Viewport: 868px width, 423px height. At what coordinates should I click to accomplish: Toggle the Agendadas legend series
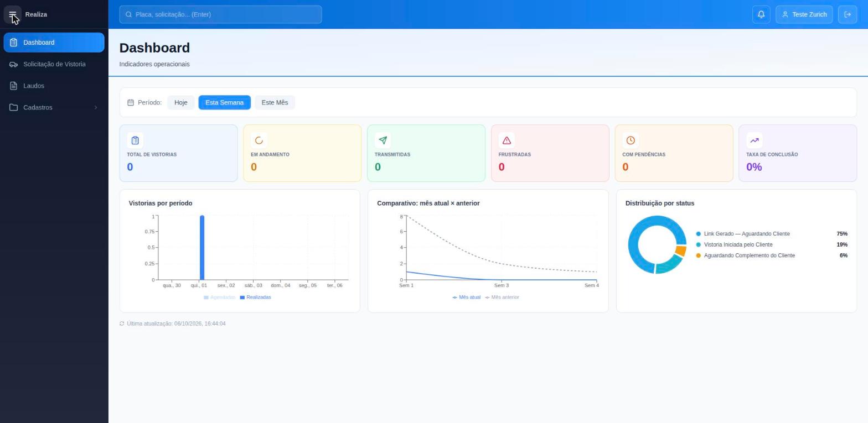coord(220,297)
